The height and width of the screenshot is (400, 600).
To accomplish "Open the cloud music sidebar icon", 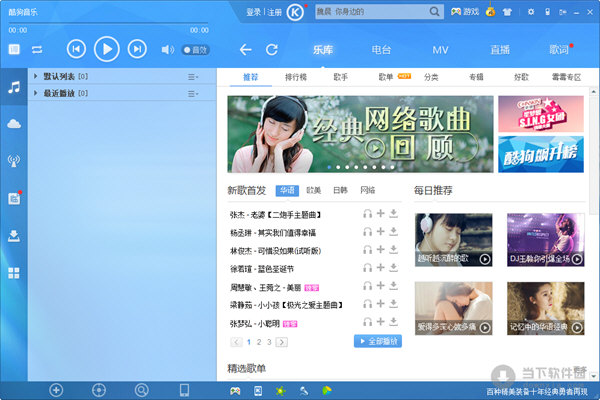I will 14,124.
